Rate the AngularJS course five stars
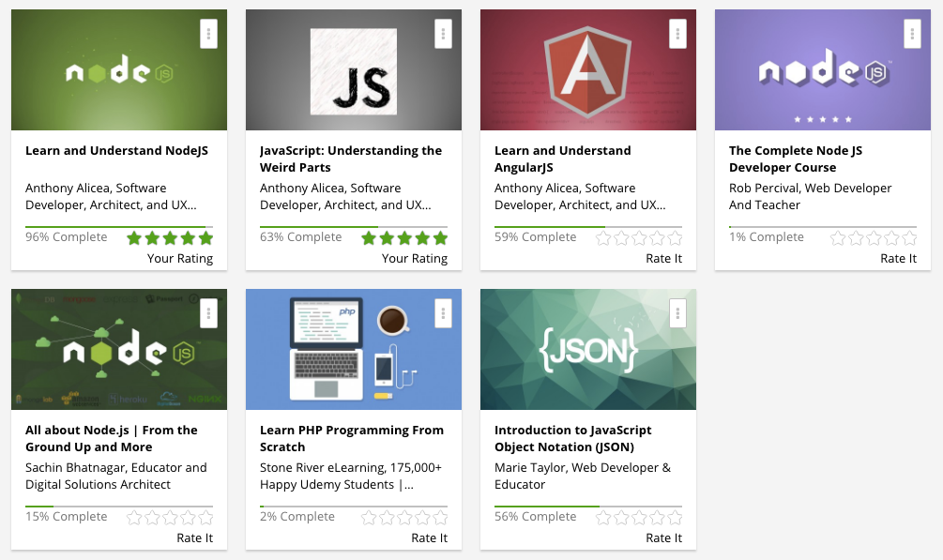Image resolution: width=943 pixels, height=560 pixels. pos(673,237)
